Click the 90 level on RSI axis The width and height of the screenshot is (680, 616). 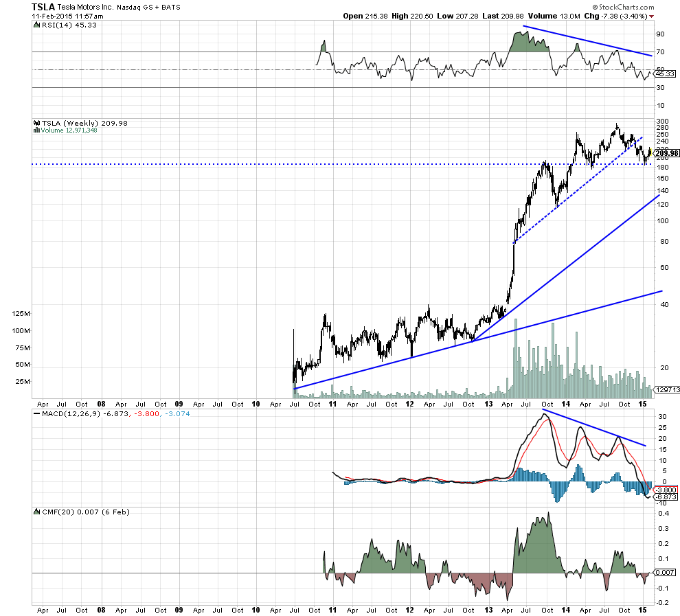pyautogui.click(x=661, y=34)
